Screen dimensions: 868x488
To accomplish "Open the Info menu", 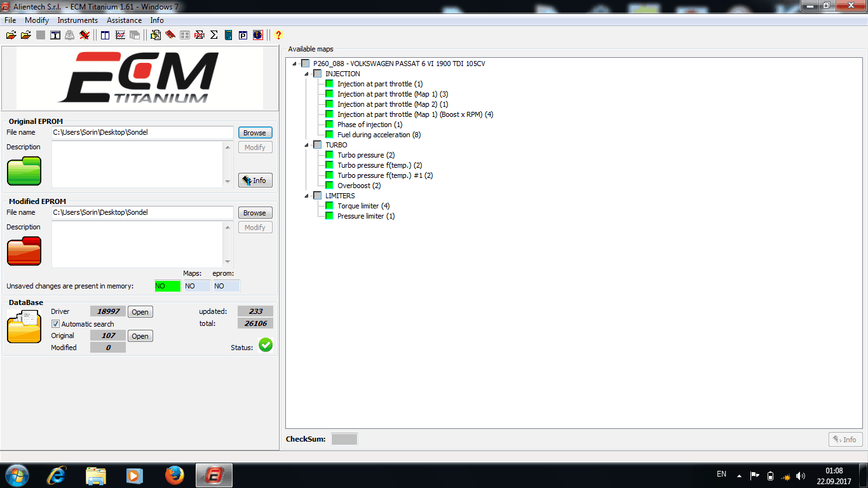I will pyautogui.click(x=157, y=20).
